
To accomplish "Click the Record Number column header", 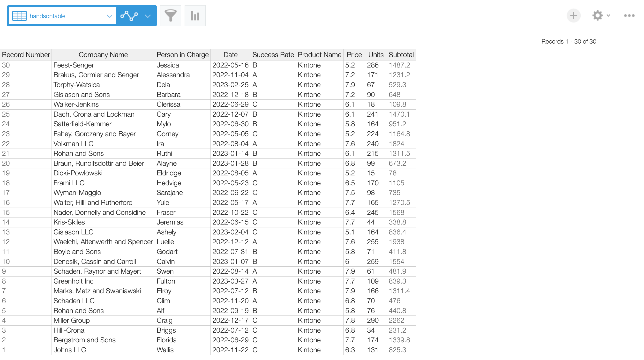I will [x=26, y=55].
